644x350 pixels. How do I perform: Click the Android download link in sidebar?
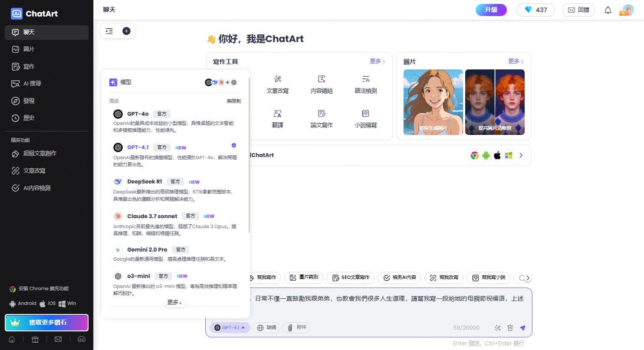23,304
